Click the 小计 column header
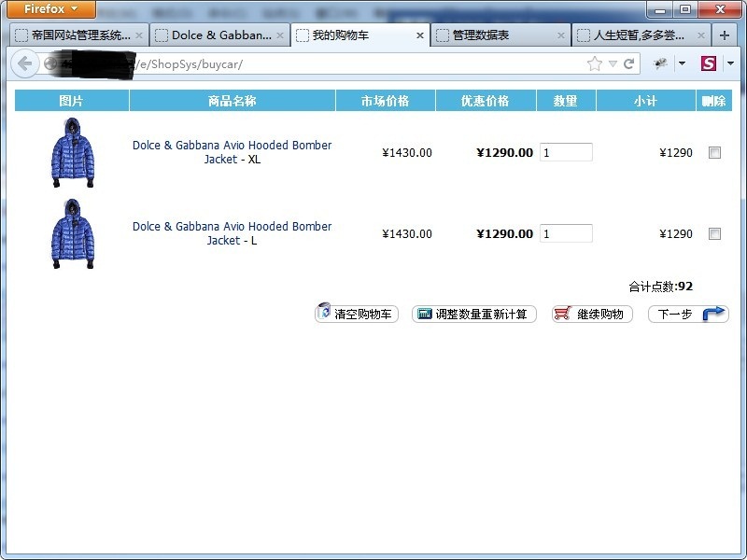 tap(646, 101)
